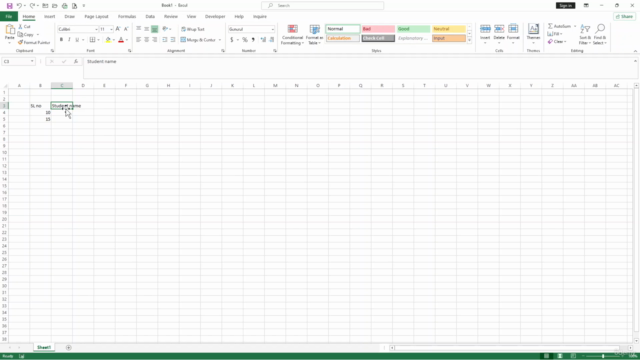
Task: Decrease the font size
Action: [x=126, y=29]
